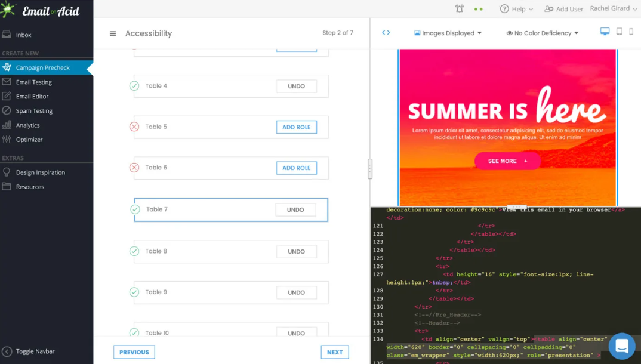Open the Rachel Girard account menu
Viewport: 641px width, 364px height.
(613, 8)
